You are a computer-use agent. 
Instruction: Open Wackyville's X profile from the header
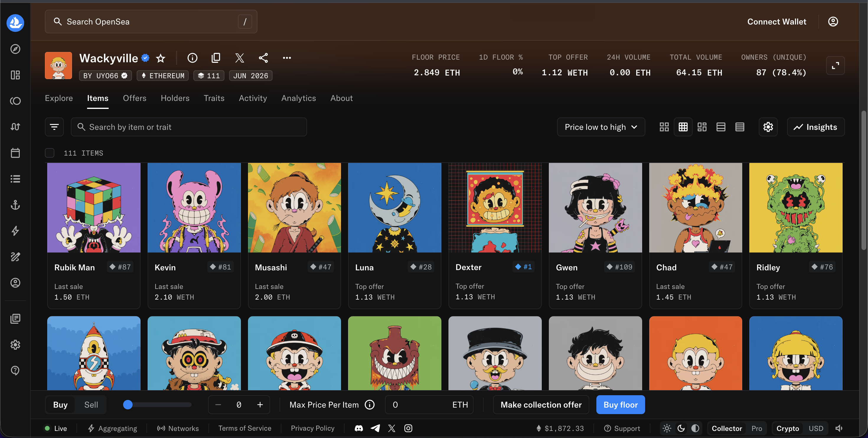239,58
